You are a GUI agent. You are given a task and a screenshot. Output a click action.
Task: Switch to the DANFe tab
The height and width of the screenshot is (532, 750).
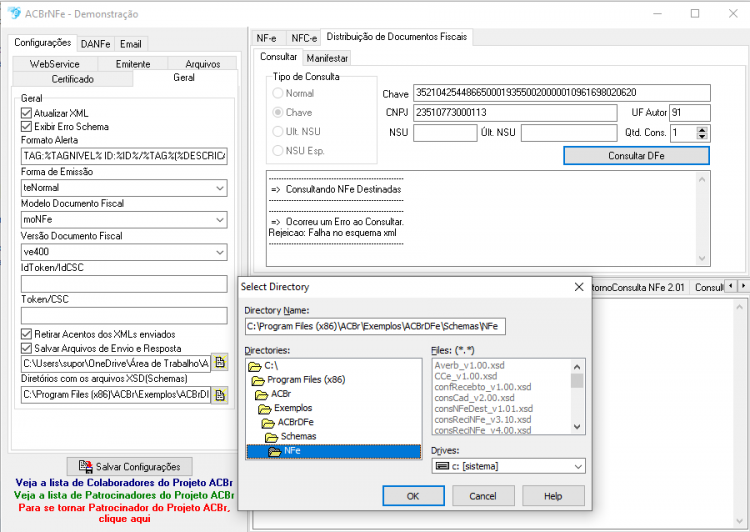pyautogui.click(x=95, y=44)
